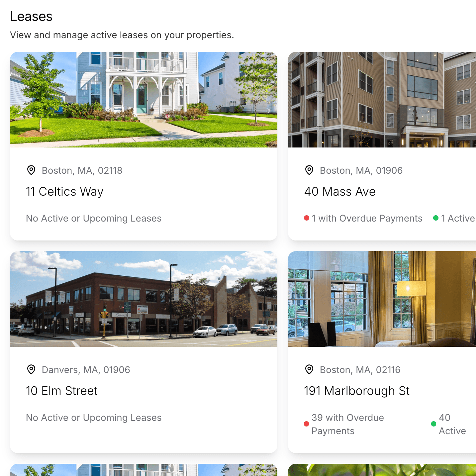Click red overdue dot on 40 Mass Ave card

[x=307, y=218]
